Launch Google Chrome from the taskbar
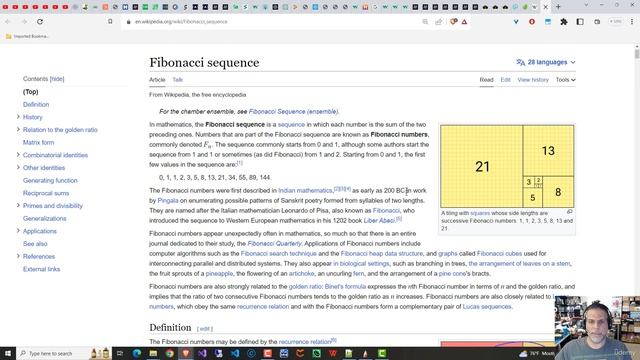Screen dimensions: 640x360 click(x=169, y=353)
